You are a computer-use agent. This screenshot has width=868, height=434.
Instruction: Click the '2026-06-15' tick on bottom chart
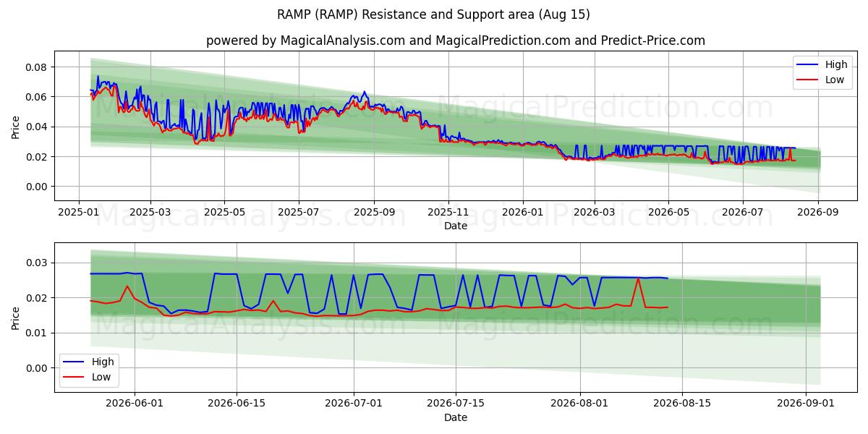[x=237, y=404]
